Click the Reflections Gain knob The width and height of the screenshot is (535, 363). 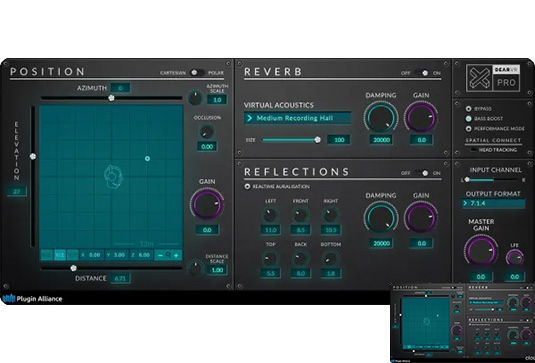pyautogui.click(x=421, y=218)
